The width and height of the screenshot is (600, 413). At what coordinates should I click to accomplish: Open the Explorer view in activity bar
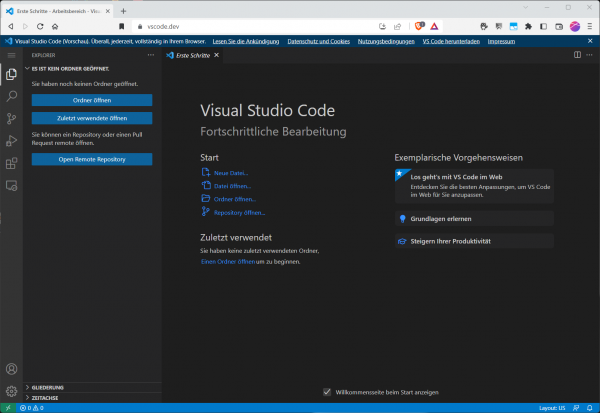(11, 74)
